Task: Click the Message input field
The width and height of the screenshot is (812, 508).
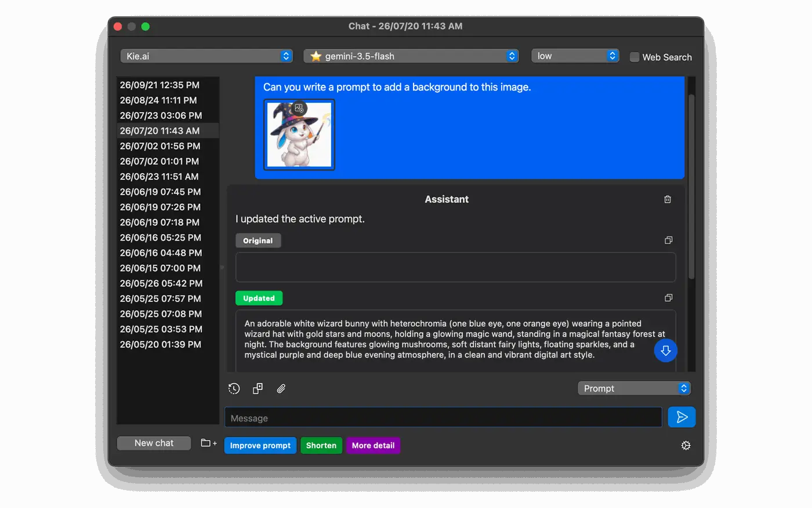Action: click(x=443, y=418)
